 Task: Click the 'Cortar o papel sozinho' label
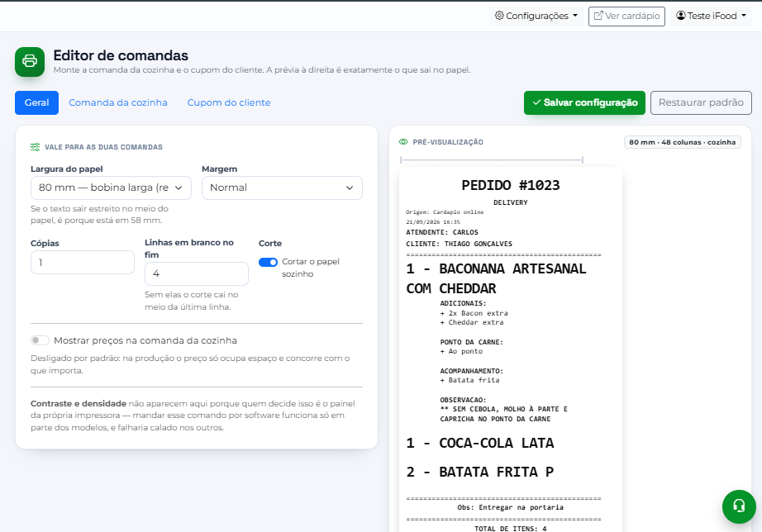click(x=311, y=268)
